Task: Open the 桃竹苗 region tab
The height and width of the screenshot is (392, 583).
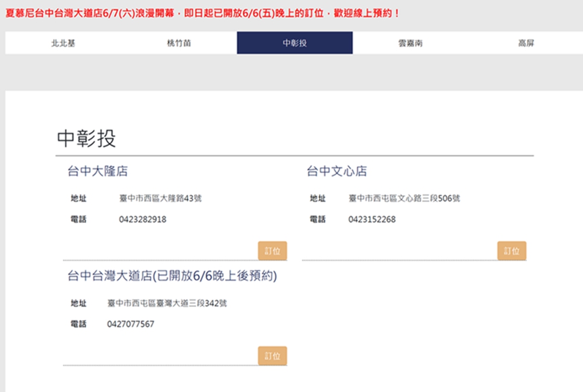Action: pos(178,43)
